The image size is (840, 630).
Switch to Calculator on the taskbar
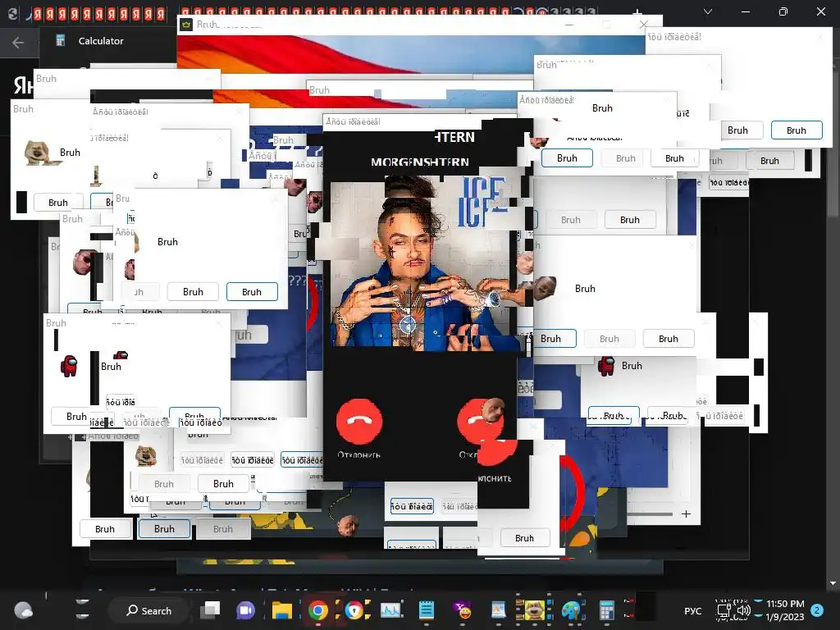coord(606,610)
